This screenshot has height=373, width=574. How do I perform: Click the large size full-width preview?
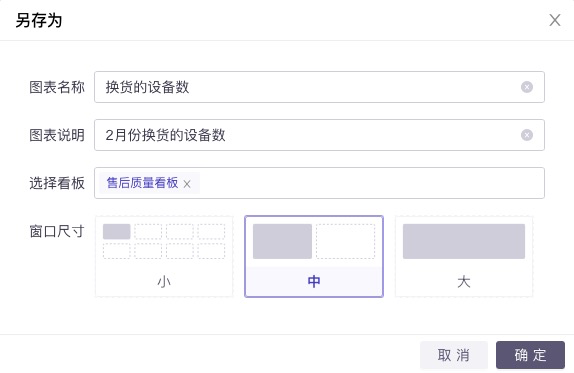click(x=464, y=241)
